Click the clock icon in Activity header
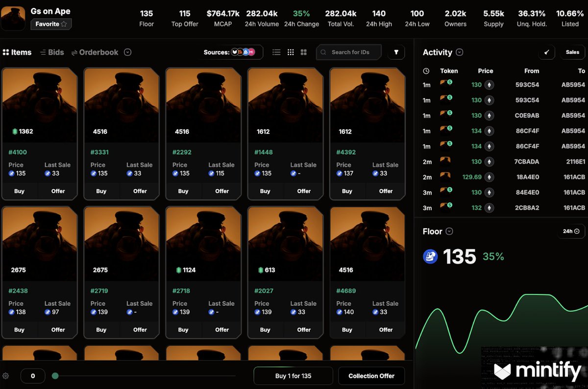 point(426,71)
